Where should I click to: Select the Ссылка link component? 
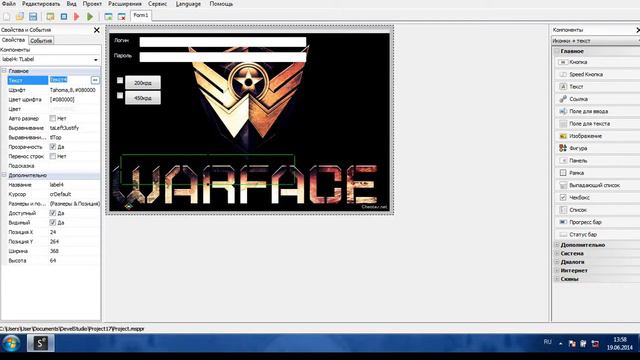597,99
